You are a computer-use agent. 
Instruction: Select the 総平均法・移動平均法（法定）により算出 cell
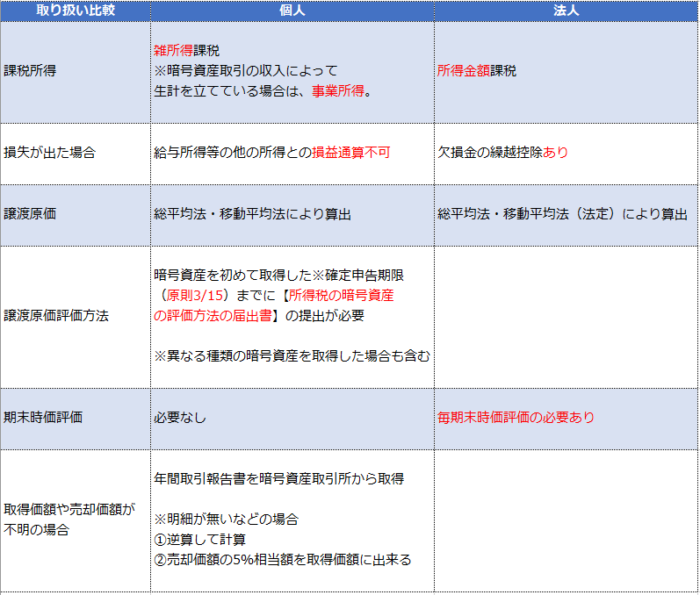[x=562, y=213]
